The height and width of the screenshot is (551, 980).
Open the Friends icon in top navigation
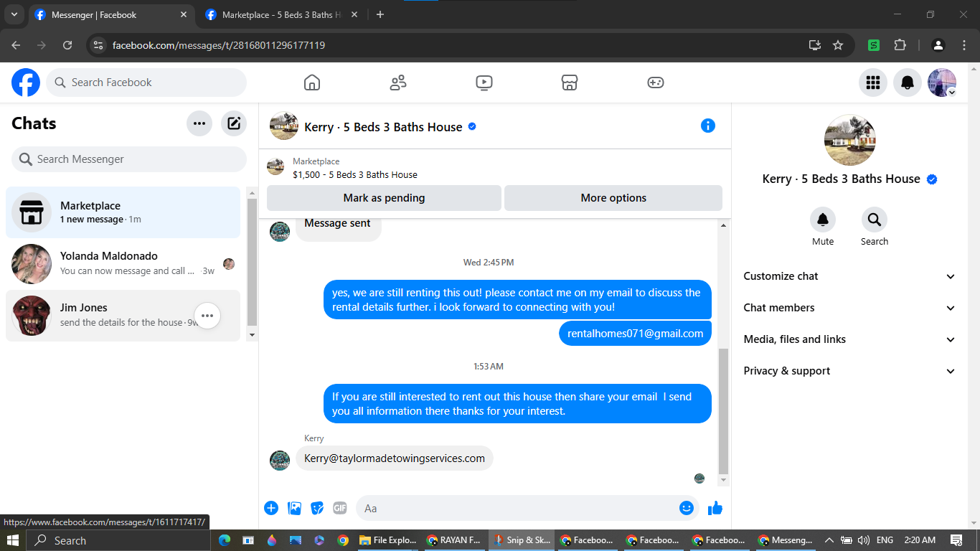pyautogui.click(x=398, y=83)
